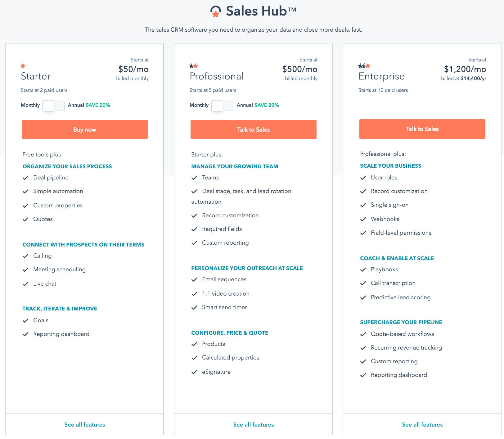Click the checkmark beside Quote-based workflows
This screenshot has height=439, width=504.
click(x=363, y=334)
